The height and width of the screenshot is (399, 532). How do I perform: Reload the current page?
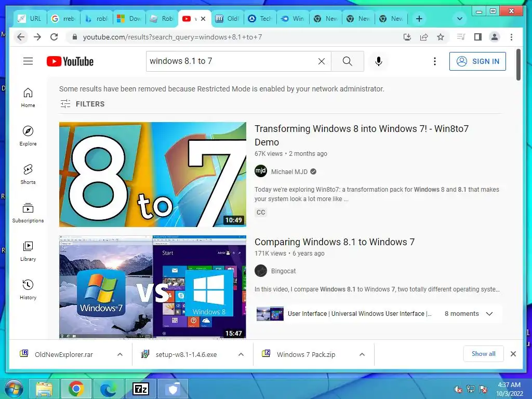click(54, 37)
